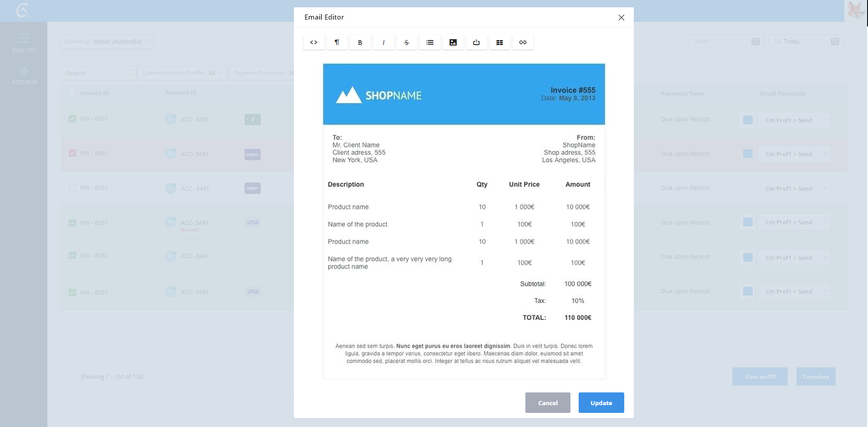Screen dimensions: 868x427
Task: Apply strikethrough formatting
Action: (x=406, y=42)
